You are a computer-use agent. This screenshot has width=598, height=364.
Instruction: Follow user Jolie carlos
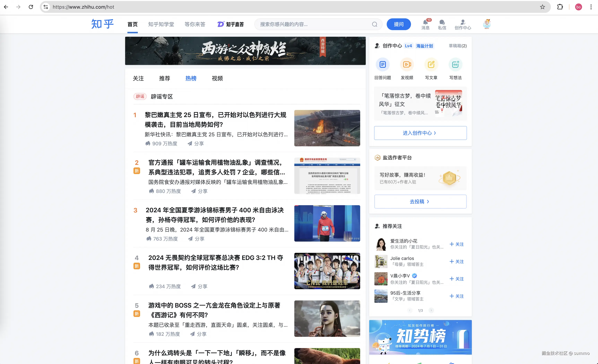pyautogui.click(x=457, y=261)
